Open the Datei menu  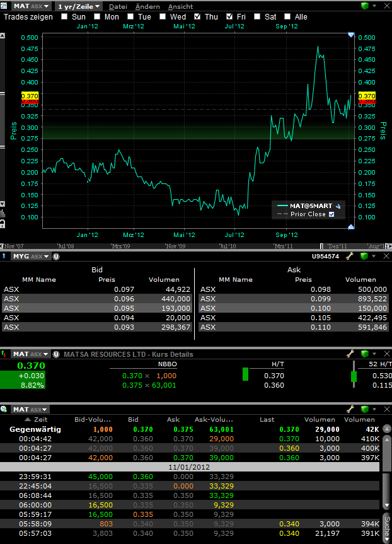[x=118, y=6]
